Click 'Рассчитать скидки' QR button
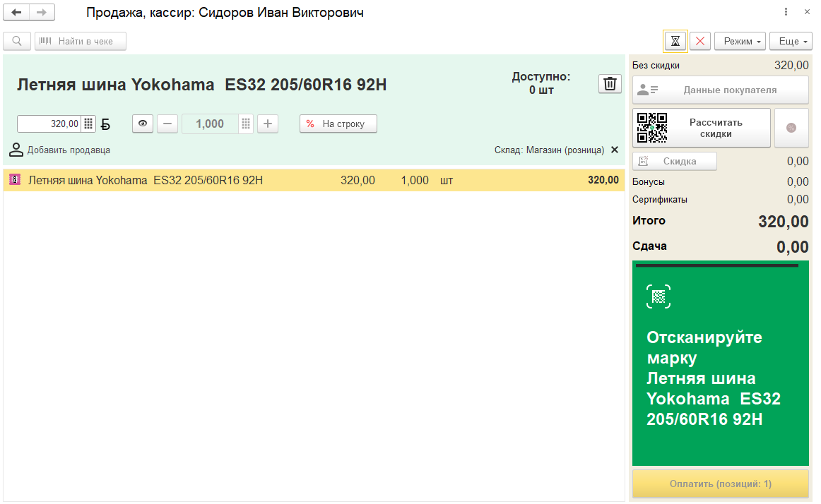 point(702,128)
